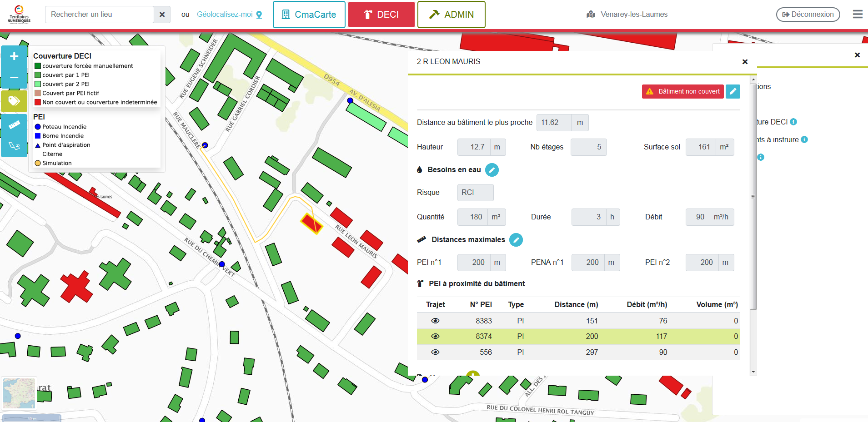Click the red Non couvert legend swatch
868x422 pixels.
pyautogui.click(x=38, y=102)
